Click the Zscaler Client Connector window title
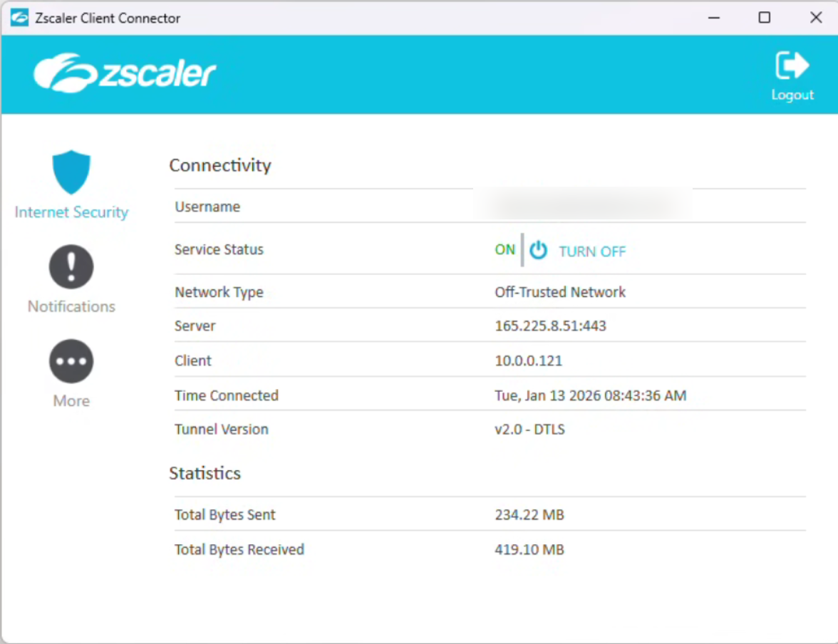 (x=108, y=19)
